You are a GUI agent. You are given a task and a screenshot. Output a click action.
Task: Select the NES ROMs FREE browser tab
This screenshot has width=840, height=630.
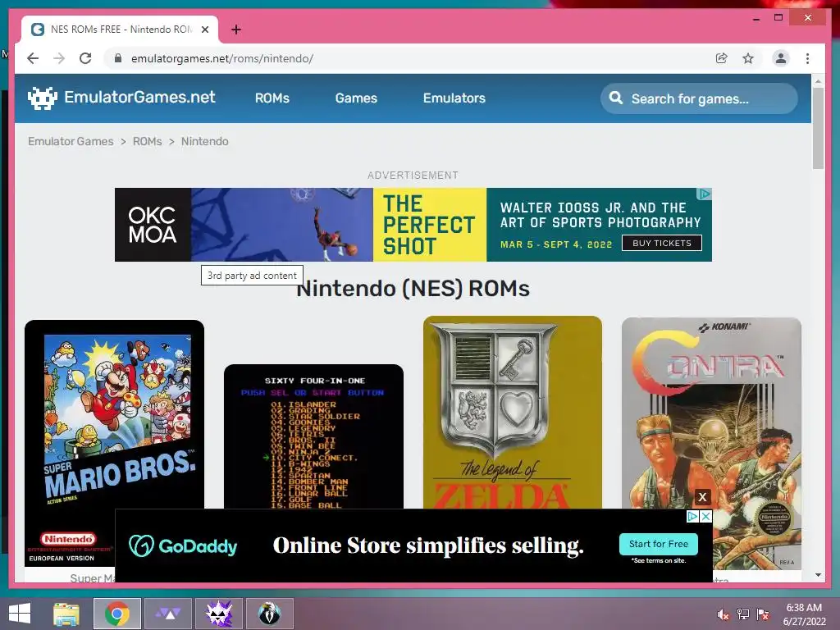120,30
